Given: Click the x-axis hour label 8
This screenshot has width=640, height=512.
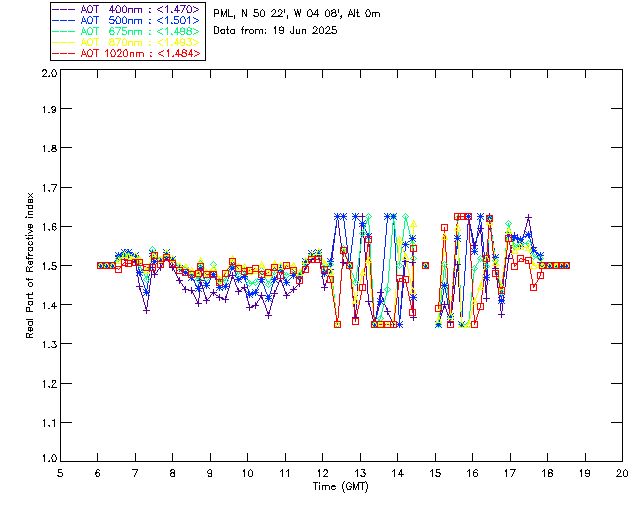Looking at the screenshot, I should 173,473.
